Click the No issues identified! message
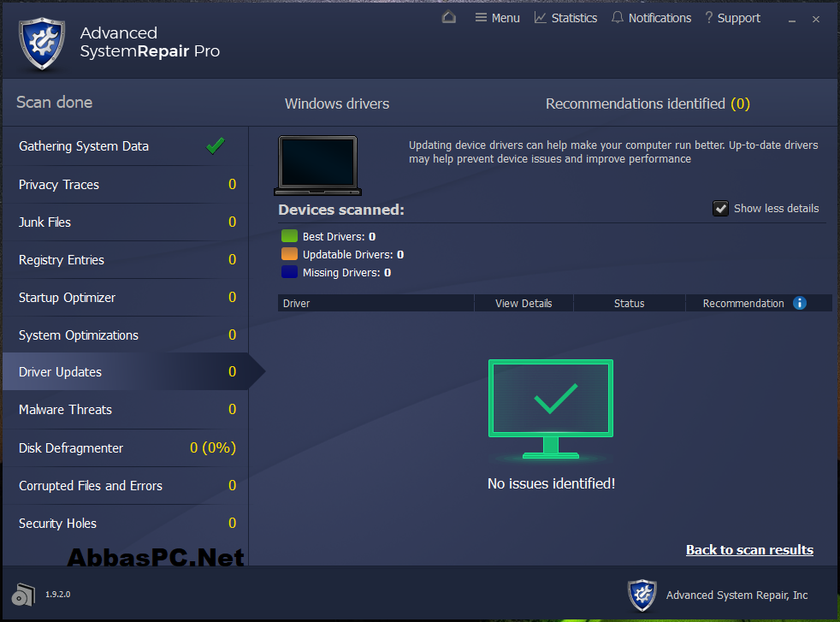The image size is (840, 622). tap(551, 483)
